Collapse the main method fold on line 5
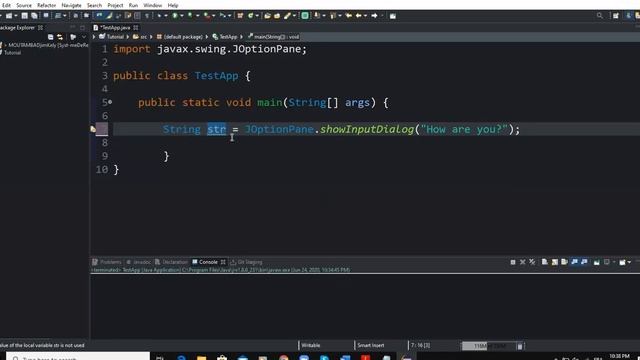 110,102
